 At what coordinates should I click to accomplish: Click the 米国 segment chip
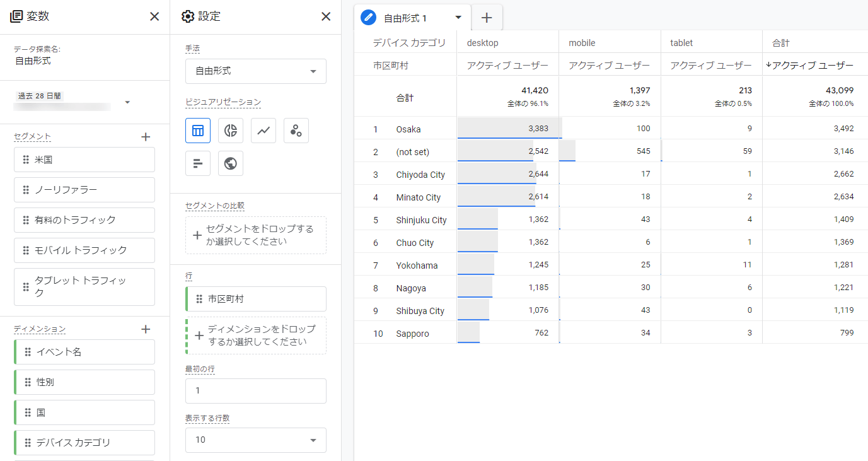click(x=84, y=160)
